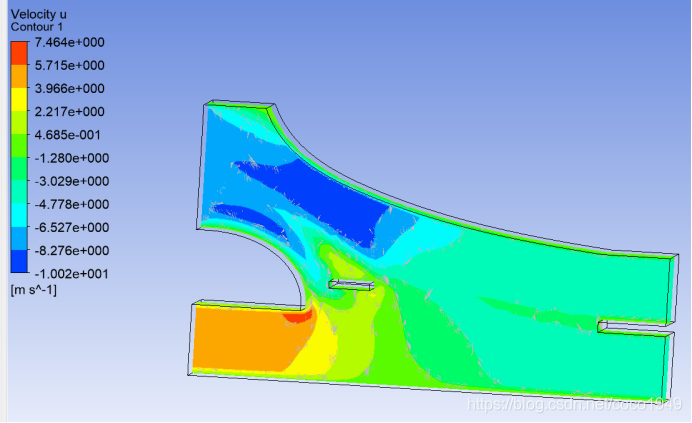Select the -1.002e+001 legend value
Image resolution: width=692 pixels, height=423 pixels.
pos(71,274)
